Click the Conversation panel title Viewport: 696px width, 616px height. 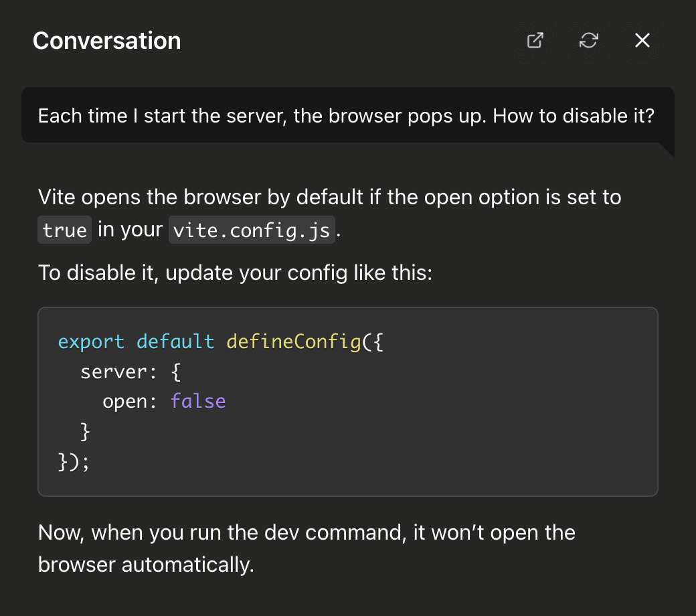[106, 41]
